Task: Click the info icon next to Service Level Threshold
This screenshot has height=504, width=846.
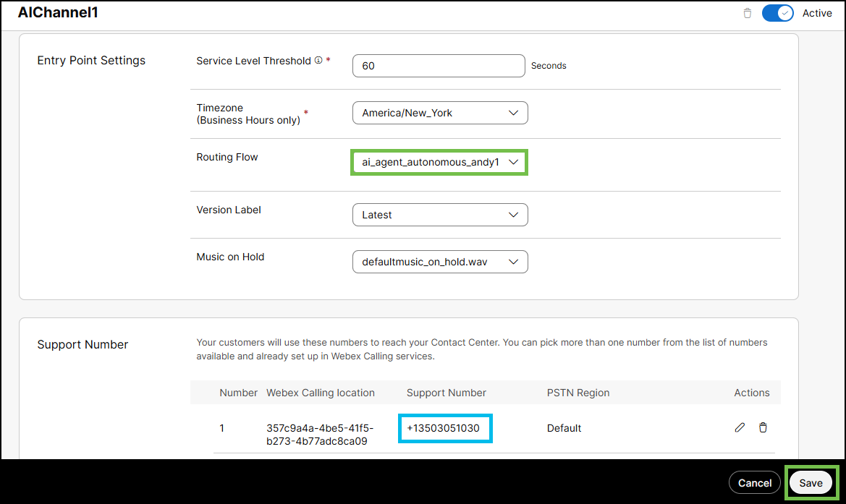Action: [318, 61]
